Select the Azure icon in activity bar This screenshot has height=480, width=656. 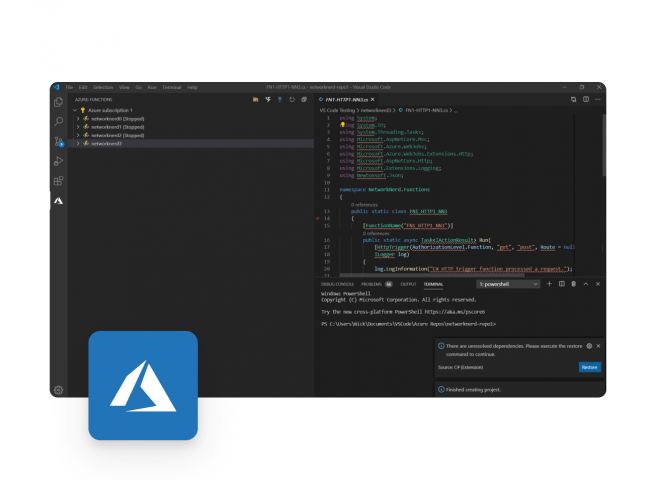[x=59, y=201]
